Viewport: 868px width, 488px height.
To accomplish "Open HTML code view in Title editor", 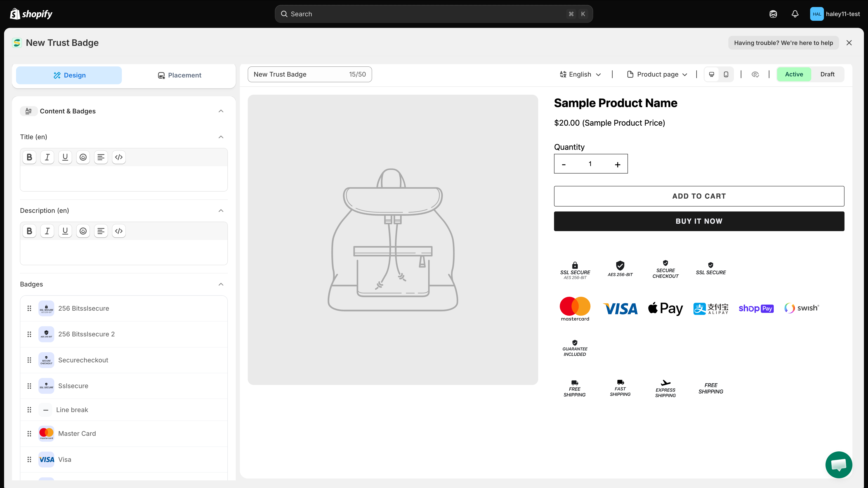I will pyautogui.click(x=119, y=157).
